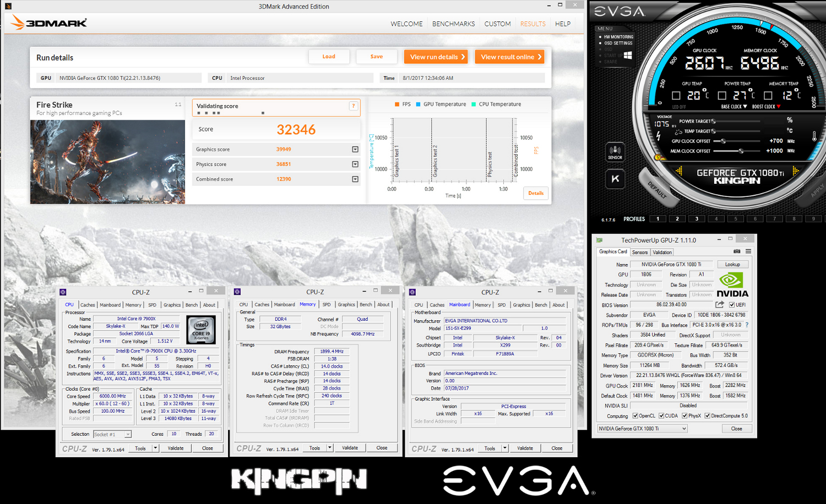Toggle the DirectCompute 5.0 checkbox in GPU-Z
The image size is (826, 504).
coord(707,416)
